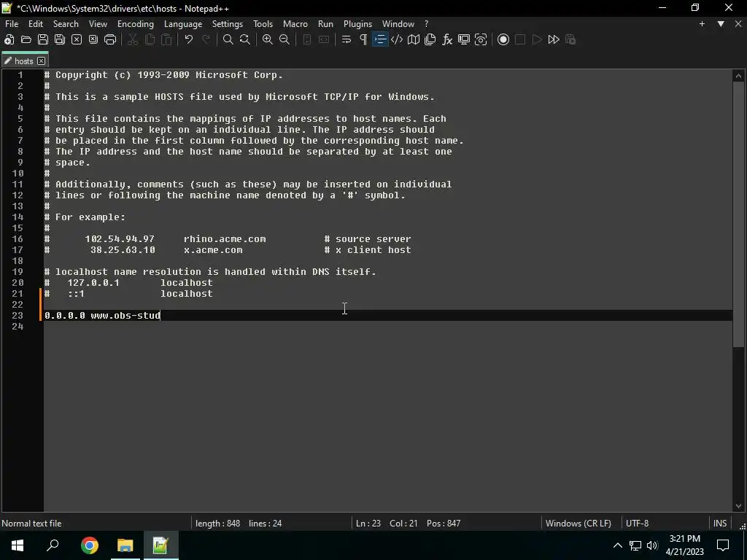
Task: Open the Language menu
Action: click(x=183, y=24)
